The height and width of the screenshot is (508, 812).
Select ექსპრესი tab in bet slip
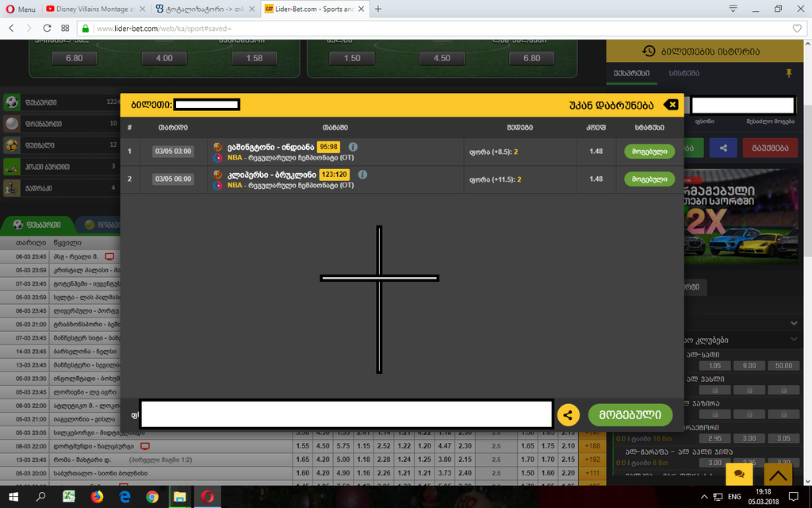point(631,73)
